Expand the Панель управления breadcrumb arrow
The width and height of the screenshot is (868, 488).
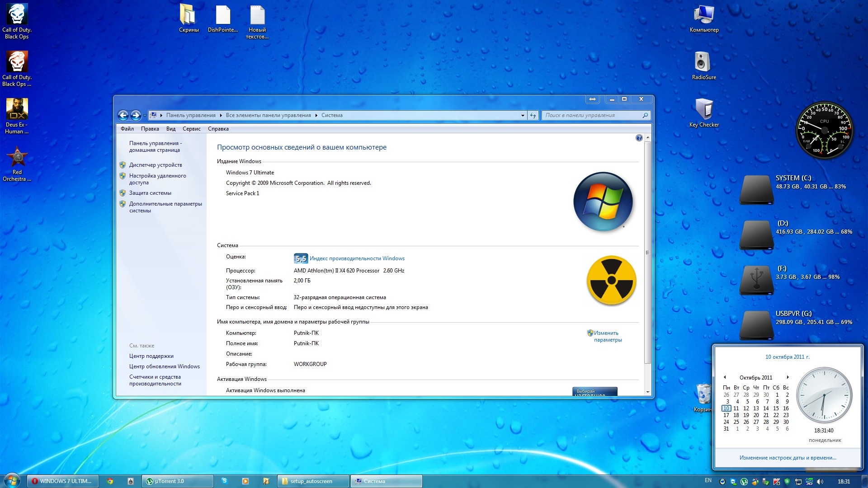point(221,115)
